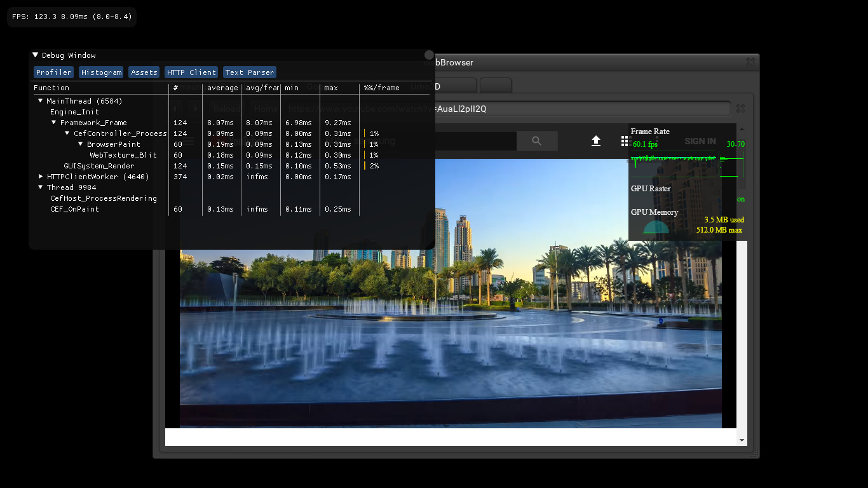This screenshot has width=868, height=488.
Task: Click the 0.53ms max value
Action: [x=337, y=166]
